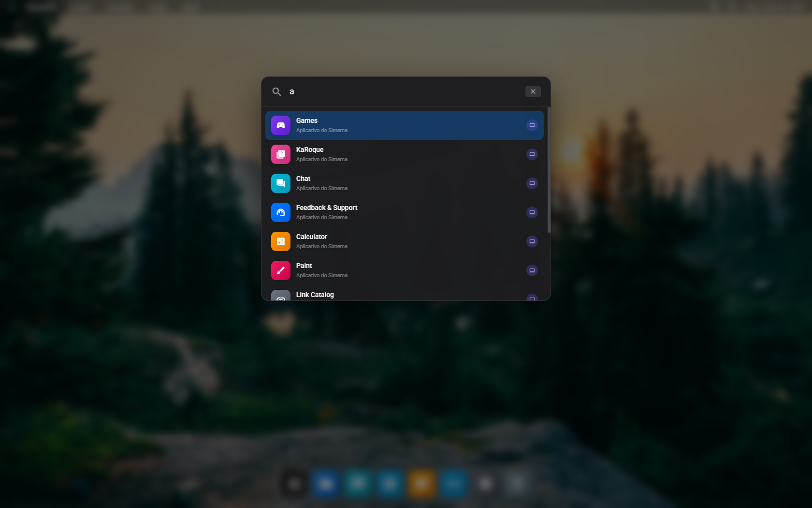Click the launch icon beside Games
Image resolution: width=812 pixels, height=508 pixels.
[x=532, y=125]
